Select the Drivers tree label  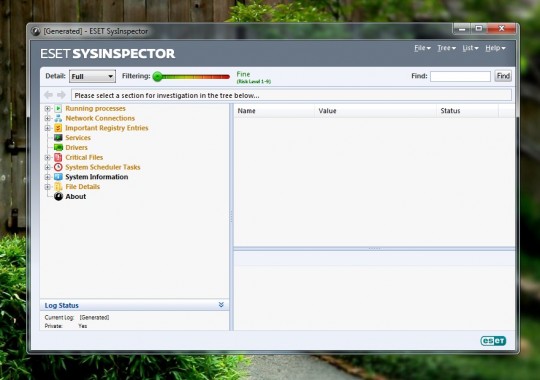(76, 147)
